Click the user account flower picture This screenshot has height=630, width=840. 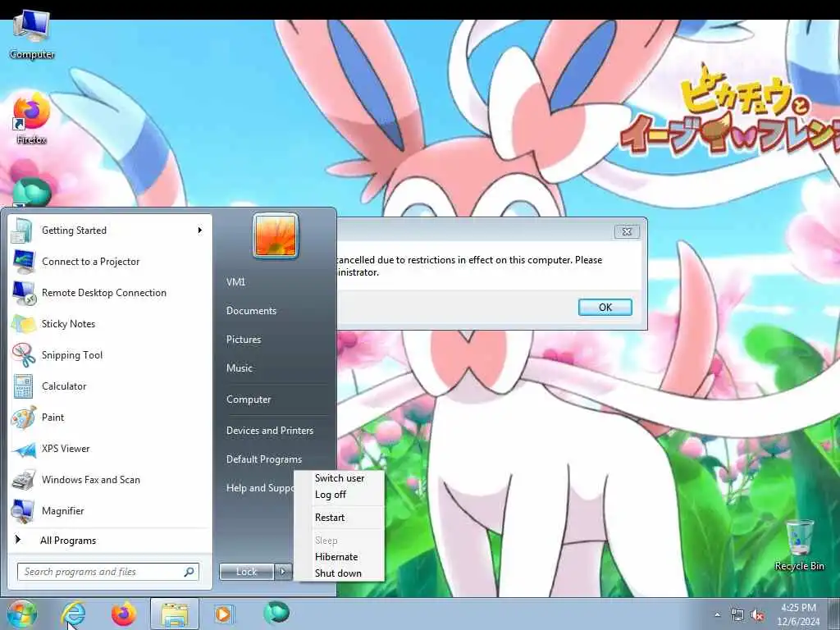point(276,235)
